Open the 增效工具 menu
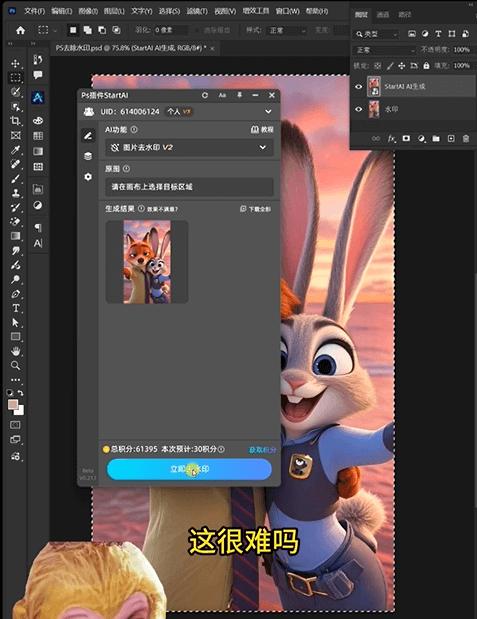 point(256,11)
